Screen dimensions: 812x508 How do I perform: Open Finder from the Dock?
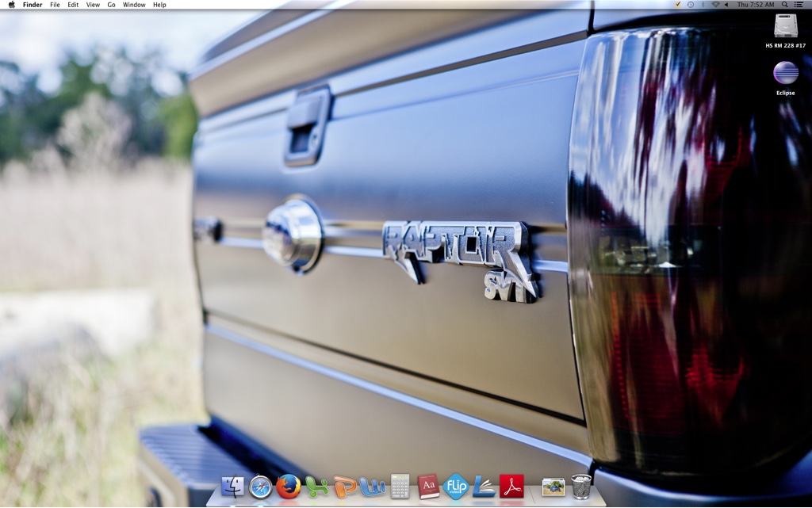tap(232, 487)
